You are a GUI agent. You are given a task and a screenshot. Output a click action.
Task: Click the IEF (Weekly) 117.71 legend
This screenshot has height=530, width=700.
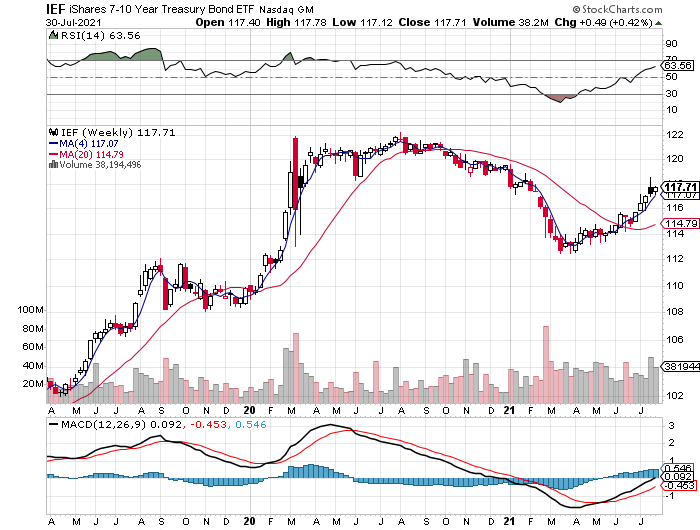[118, 133]
